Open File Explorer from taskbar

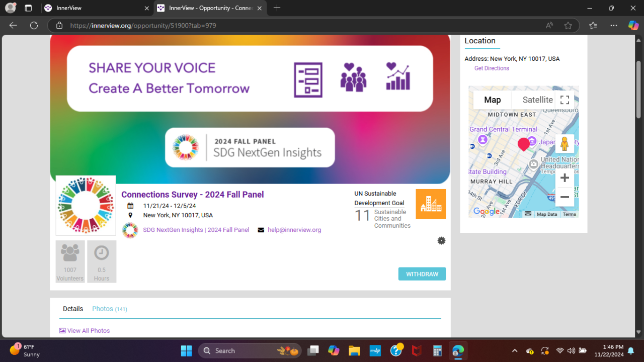(354, 350)
